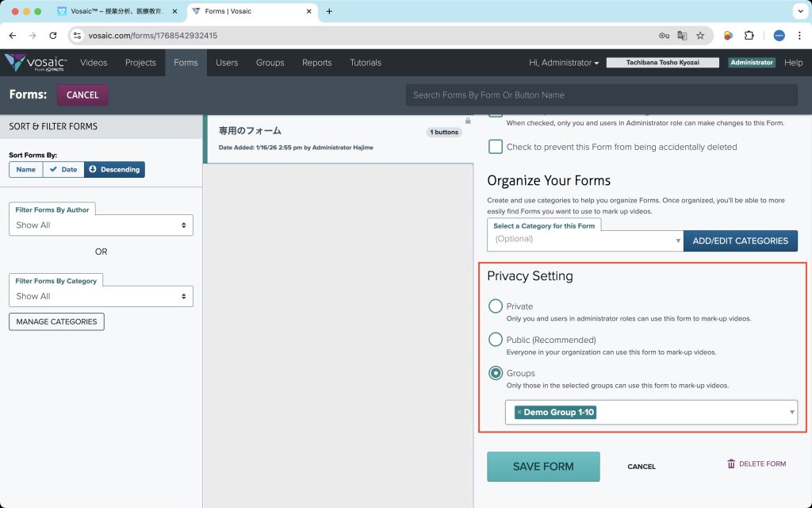Click the ADD/EDIT CATEGORIES button
Screen dimensions: 812x508
coord(740,241)
